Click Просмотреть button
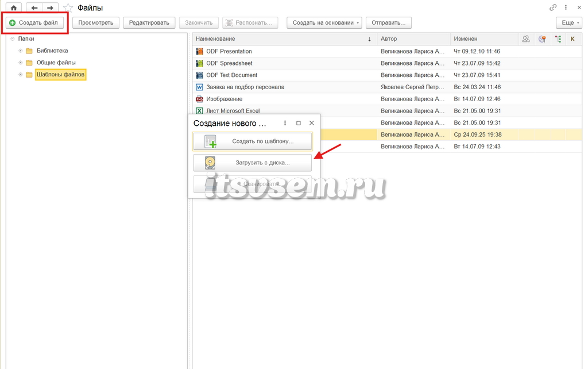Viewport: 588px width, 369px height. coord(96,23)
